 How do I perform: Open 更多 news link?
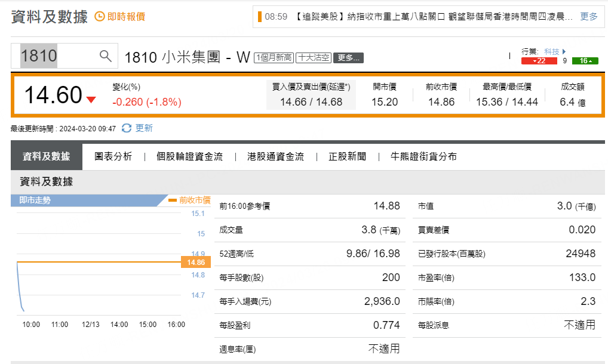pos(589,16)
